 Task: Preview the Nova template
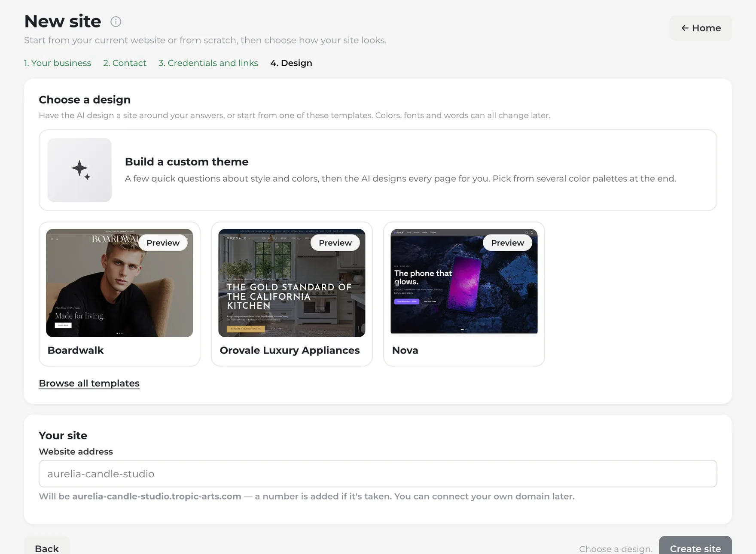(507, 243)
